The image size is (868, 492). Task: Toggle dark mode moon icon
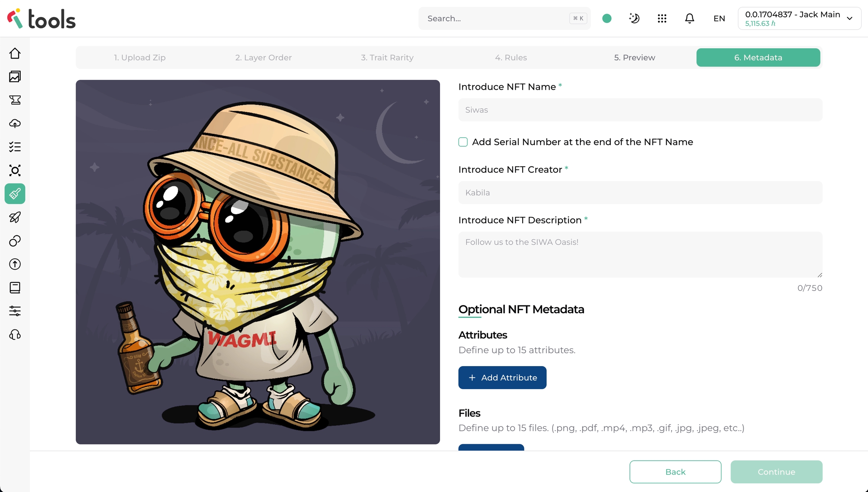point(634,18)
